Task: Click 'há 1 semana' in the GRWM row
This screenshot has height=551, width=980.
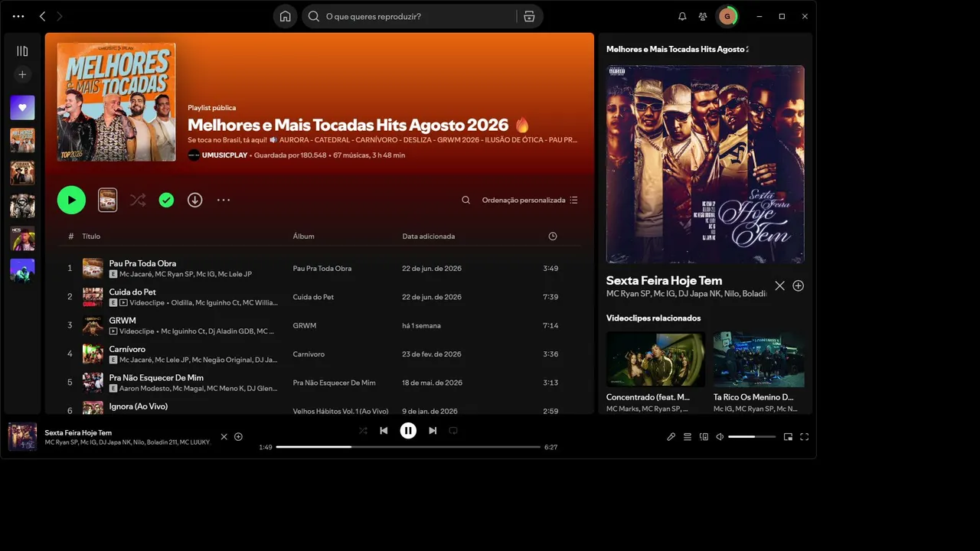Action: 422,325
